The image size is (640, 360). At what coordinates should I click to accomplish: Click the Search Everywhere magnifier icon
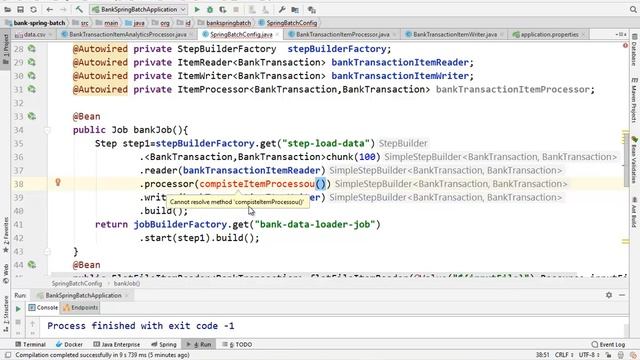633,9
